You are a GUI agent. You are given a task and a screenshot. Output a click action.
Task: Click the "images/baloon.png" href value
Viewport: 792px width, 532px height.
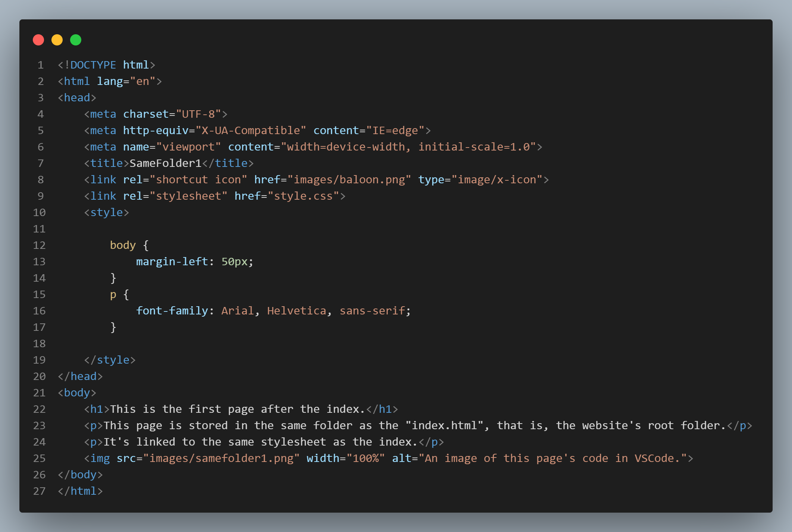click(349, 180)
